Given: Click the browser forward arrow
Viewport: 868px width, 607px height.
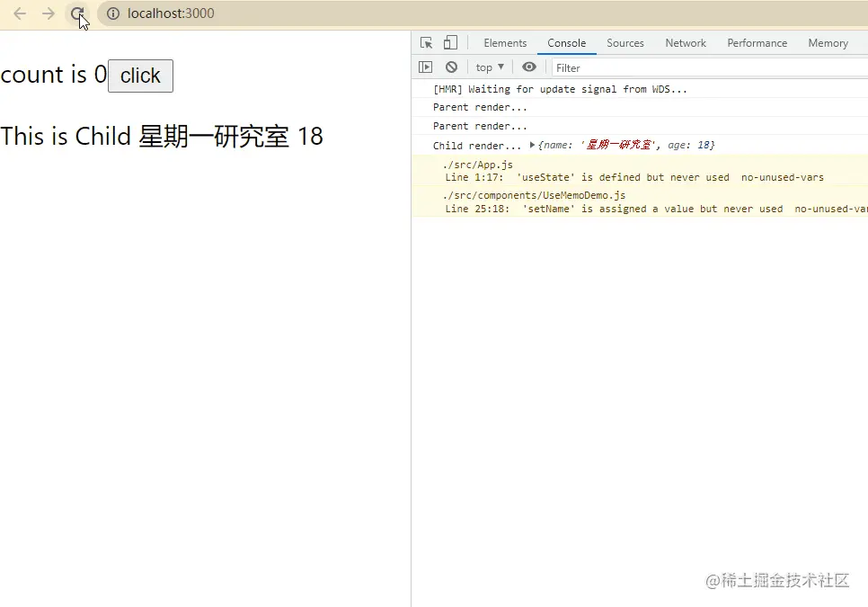Looking at the screenshot, I should pos(49,13).
